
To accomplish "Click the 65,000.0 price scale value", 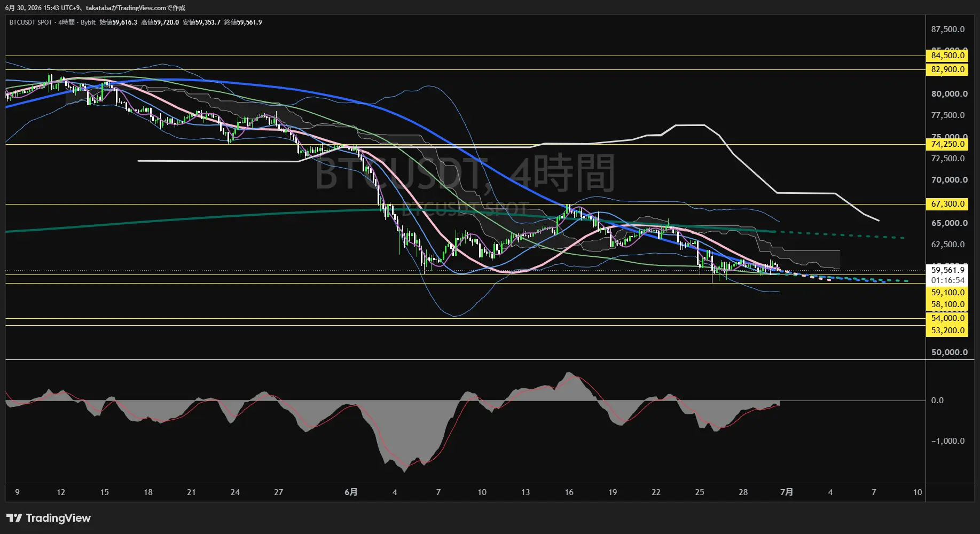I will 949,223.
